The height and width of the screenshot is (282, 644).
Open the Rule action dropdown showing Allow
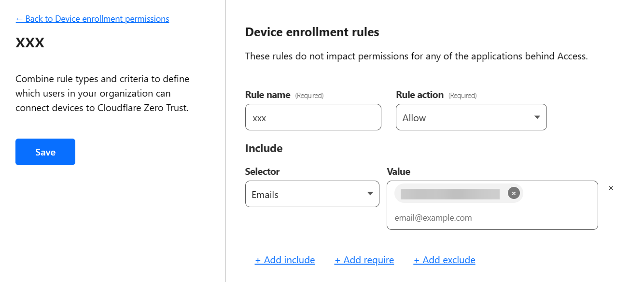471,117
